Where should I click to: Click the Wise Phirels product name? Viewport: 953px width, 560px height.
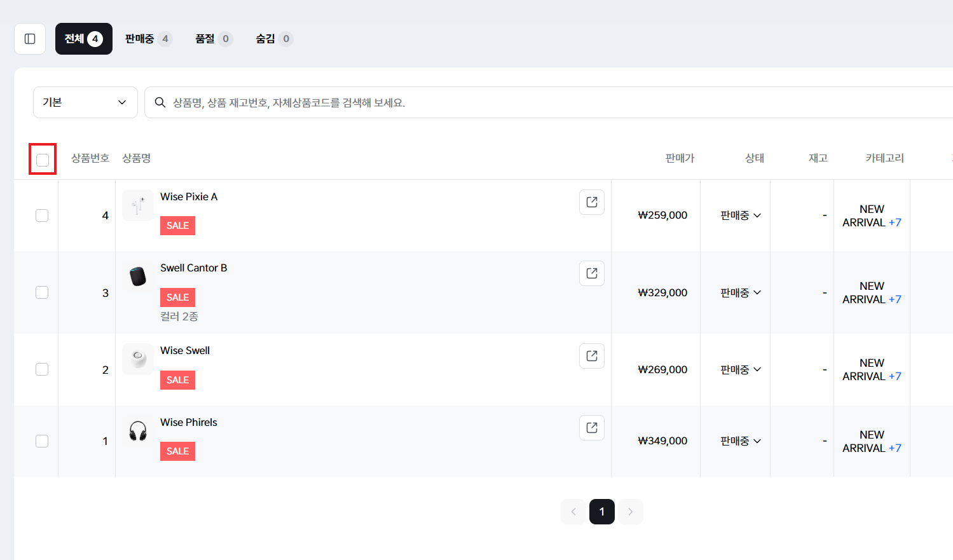pos(189,423)
